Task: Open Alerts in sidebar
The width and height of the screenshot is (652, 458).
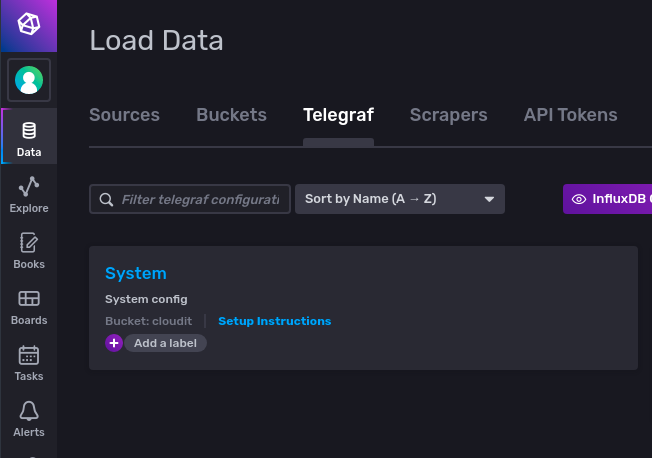Action: click(29, 419)
